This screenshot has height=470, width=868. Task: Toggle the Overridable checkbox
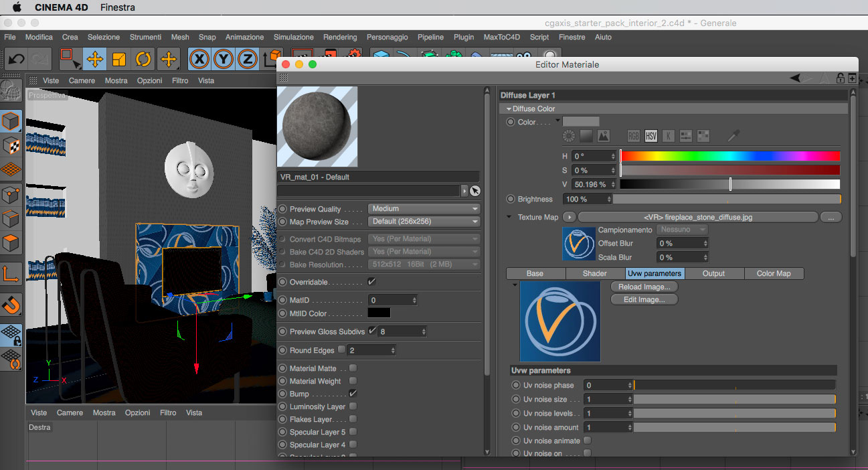pos(371,282)
